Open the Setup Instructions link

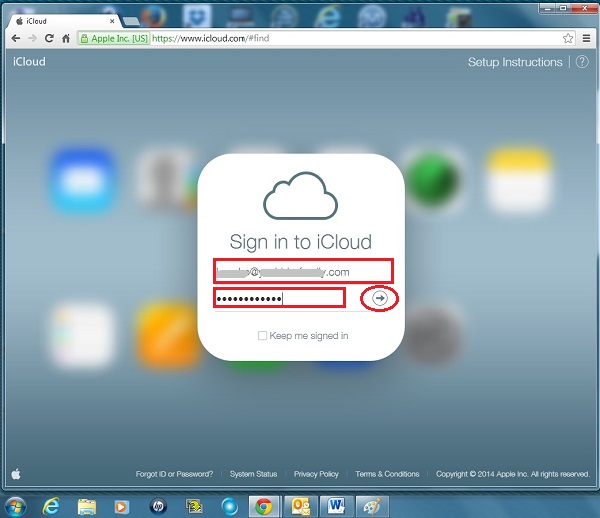click(515, 62)
